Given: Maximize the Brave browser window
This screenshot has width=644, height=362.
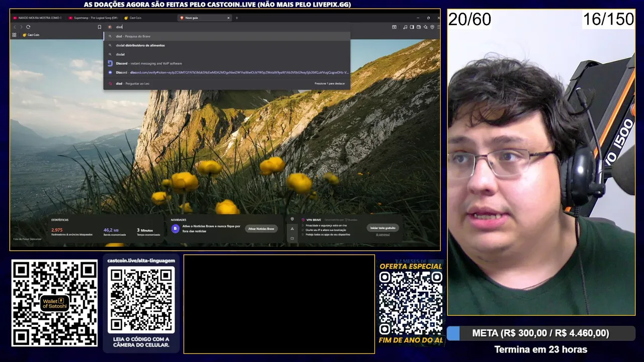Looking at the screenshot, I should [x=428, y=18].
